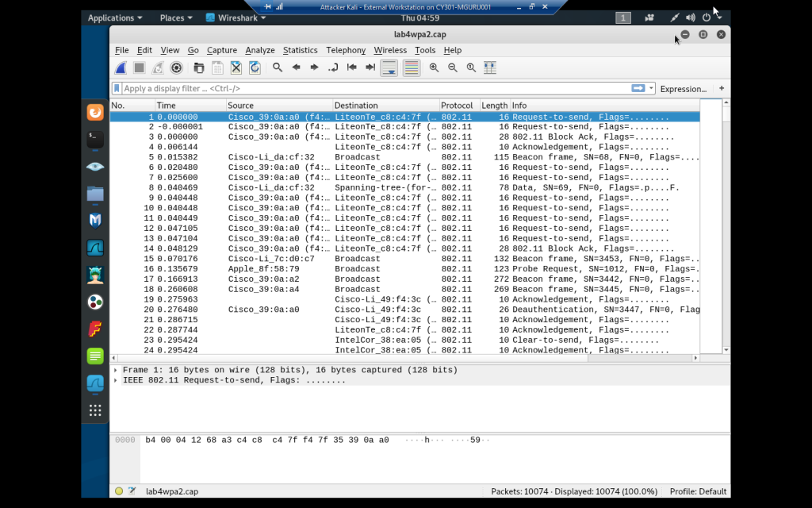812x508 pixels.
Task: Go forward to next packet arrow
Action: pos(314,67)
